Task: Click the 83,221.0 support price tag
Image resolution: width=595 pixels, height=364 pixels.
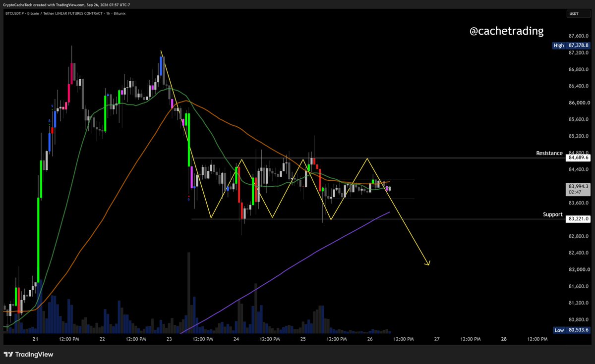Action: 578,218
